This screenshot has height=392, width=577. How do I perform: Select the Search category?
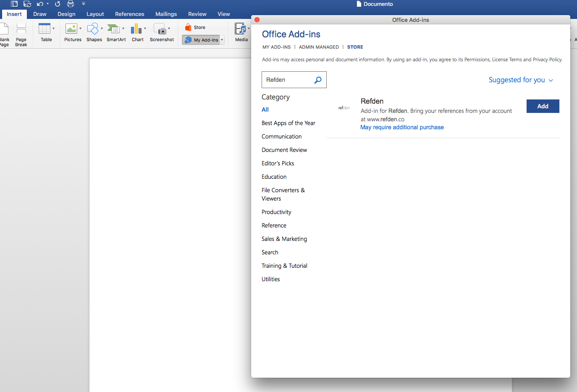(x=270, y=252)
